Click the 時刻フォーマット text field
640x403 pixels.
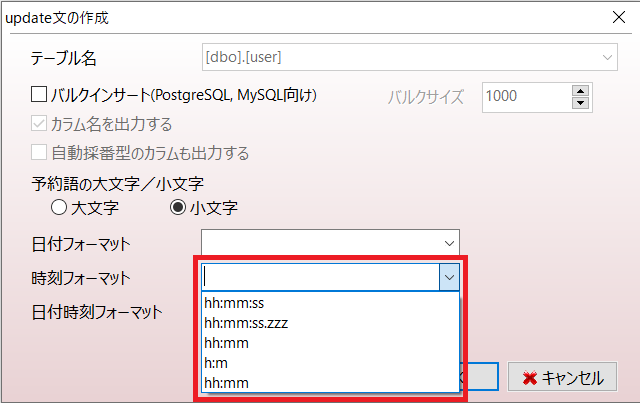coord(321,278)
